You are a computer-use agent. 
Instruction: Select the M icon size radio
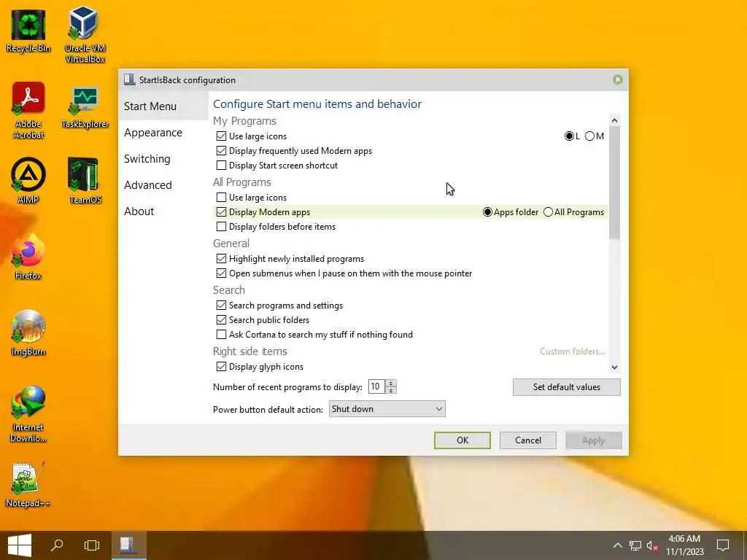coord(589,136)
